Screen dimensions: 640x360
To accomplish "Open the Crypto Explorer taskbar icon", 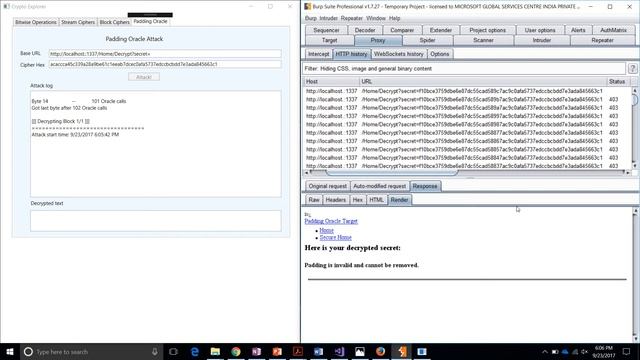I will pos(422,351).
